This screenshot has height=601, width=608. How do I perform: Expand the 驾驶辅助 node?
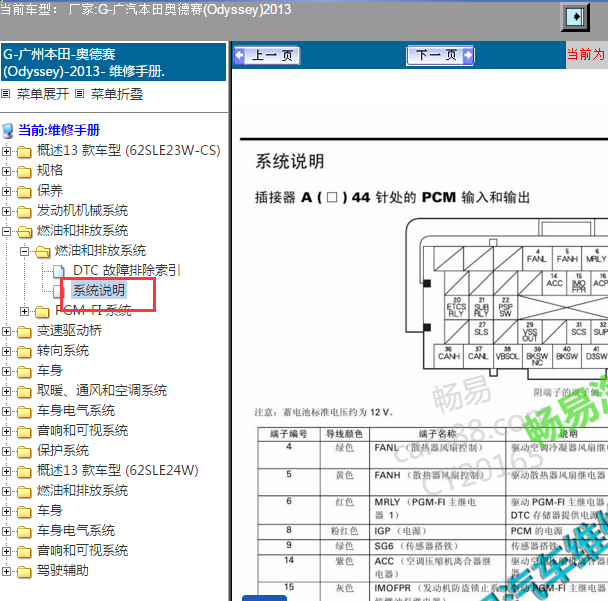(6, 571)
